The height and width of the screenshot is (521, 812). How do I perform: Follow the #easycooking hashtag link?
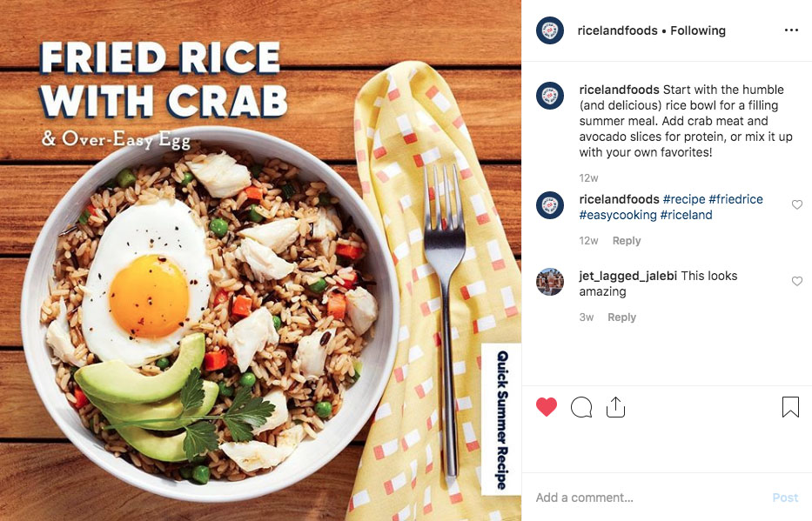pyautogui.click(x=618, y=215)
